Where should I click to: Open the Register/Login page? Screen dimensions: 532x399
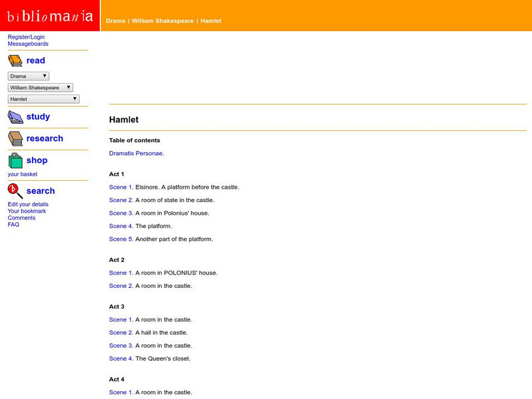(x=25, y=37)
